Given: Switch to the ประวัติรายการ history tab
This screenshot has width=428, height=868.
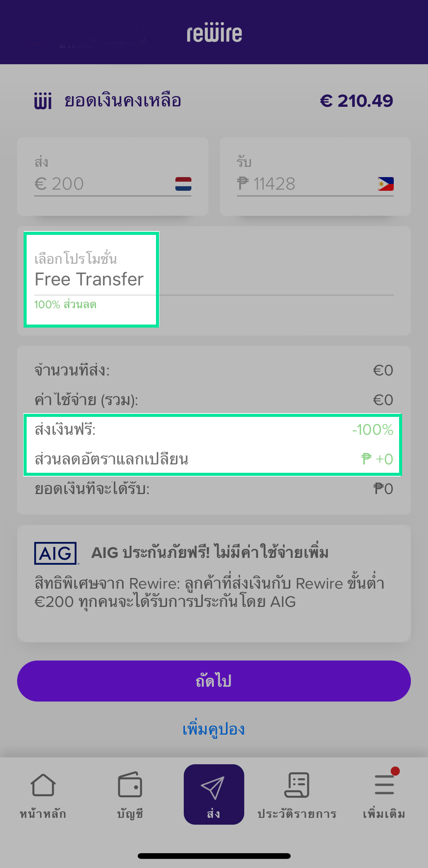Looking at the screenshot, I should [297, 814].
